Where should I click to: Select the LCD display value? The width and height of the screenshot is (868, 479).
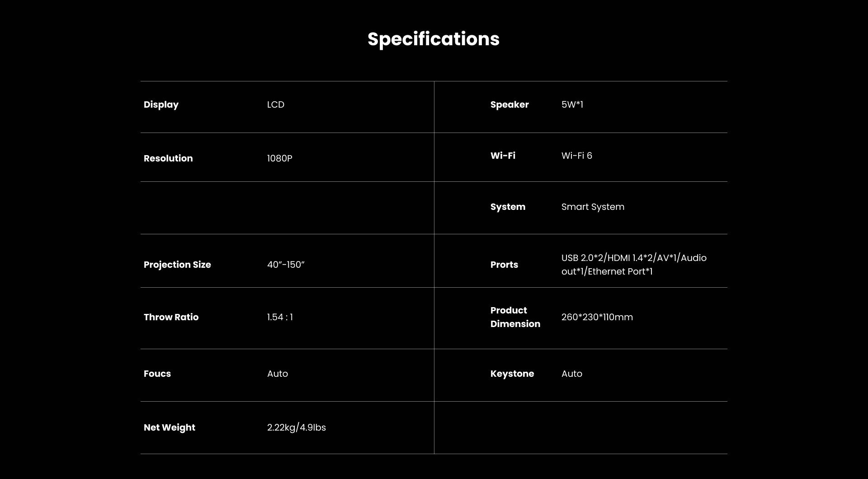(x=275, y=104)
